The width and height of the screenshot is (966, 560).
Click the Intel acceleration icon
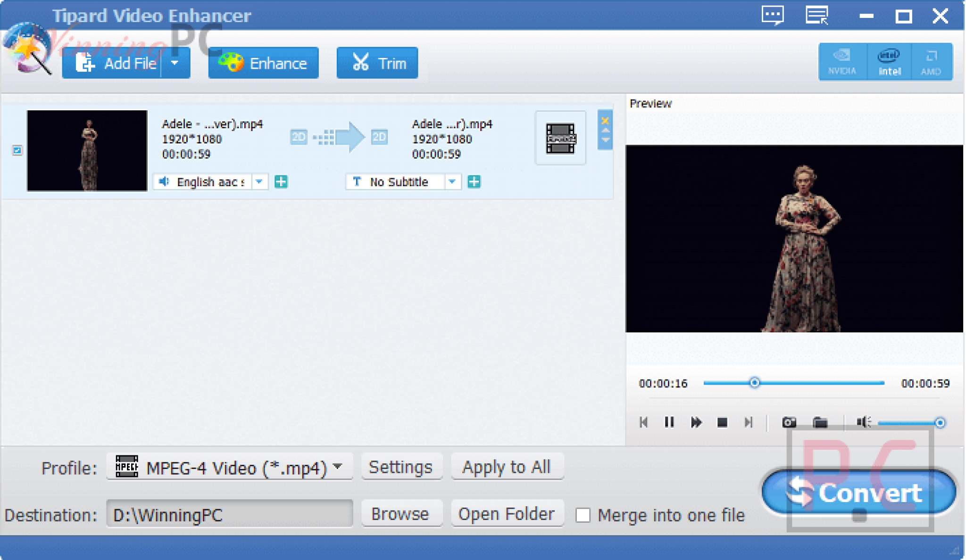click(889, 61)
